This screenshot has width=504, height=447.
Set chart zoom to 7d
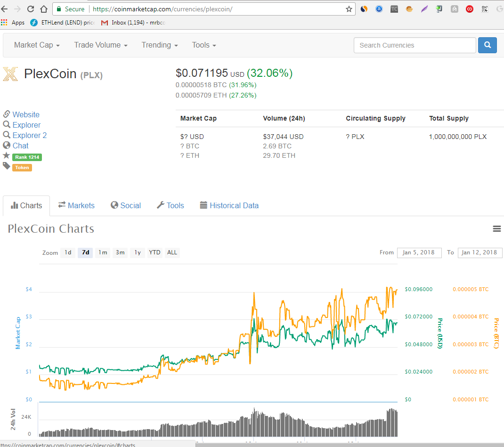(86, 252)
